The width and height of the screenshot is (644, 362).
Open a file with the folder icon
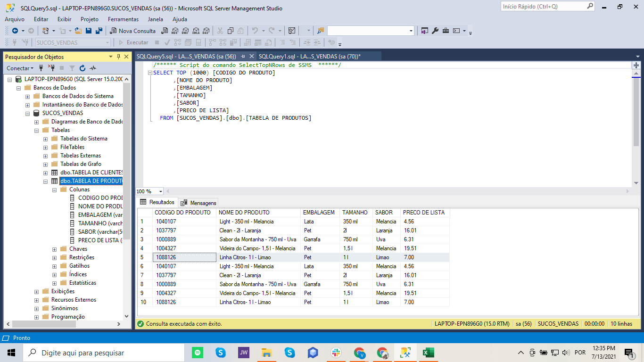pos(78,31)
